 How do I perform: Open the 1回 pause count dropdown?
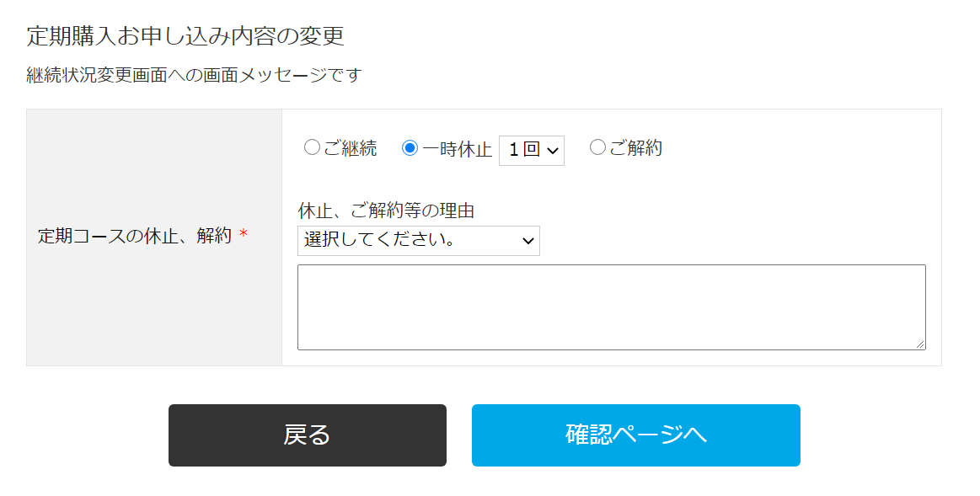click(531, 151)
